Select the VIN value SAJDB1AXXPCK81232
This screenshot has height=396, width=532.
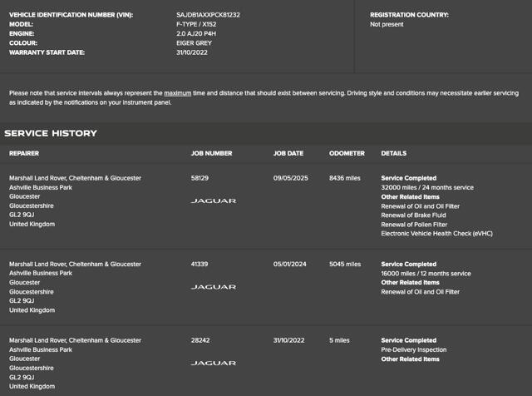pos(208,15)
